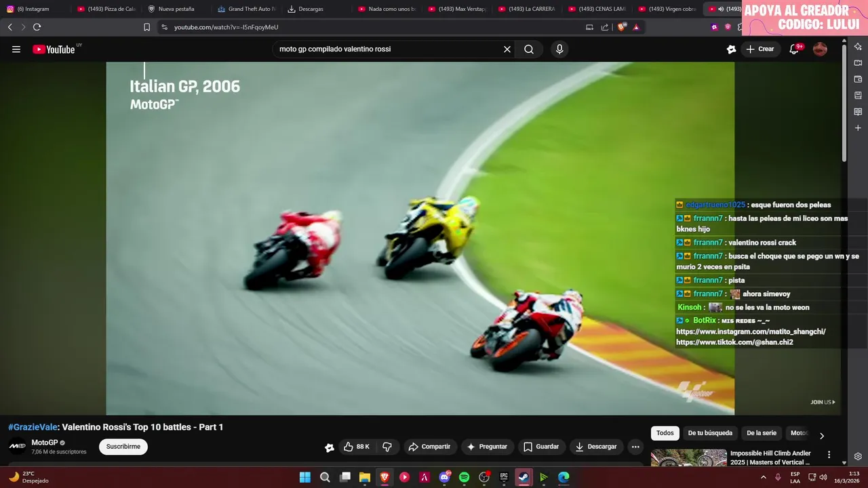Open the Crear upload menu
Image resolution: width=868 pixels, height=488 pixels.
(x=760, y=49)
